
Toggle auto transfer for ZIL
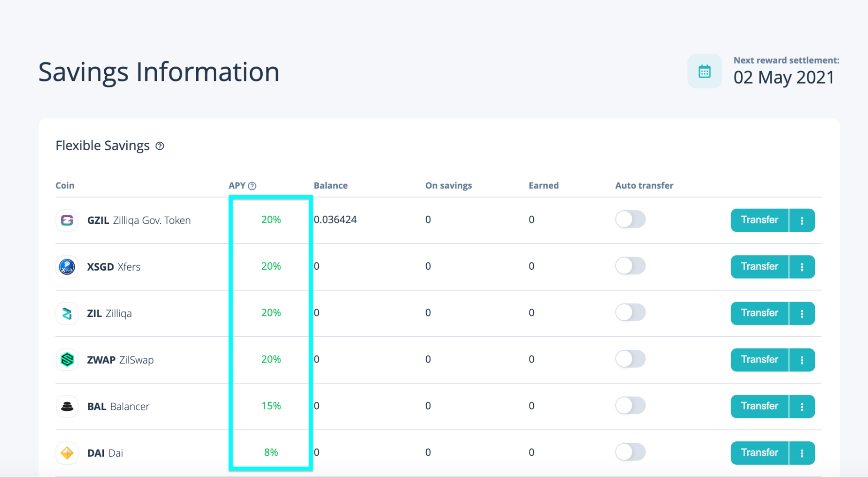point(630,312)
